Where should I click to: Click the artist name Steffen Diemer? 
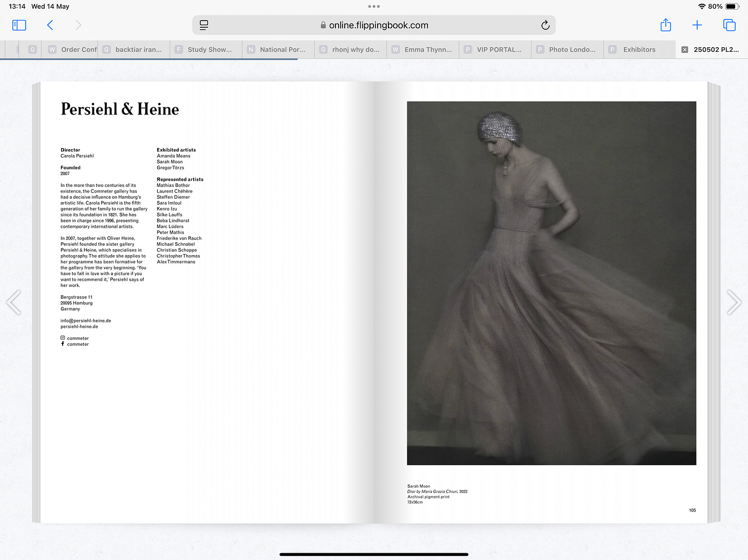173,197
